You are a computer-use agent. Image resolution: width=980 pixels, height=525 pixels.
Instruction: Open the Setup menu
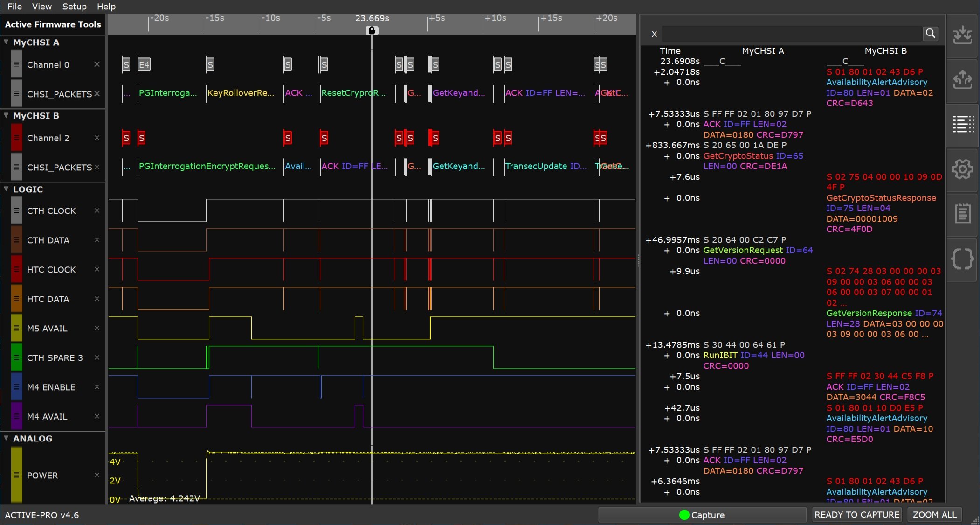click(x=74, y=7)
